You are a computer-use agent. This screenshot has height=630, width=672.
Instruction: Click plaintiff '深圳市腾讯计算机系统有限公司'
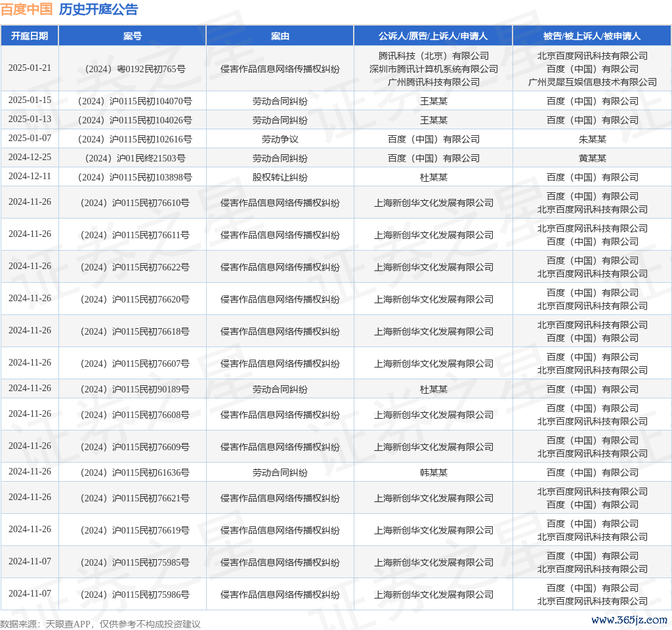434,69
